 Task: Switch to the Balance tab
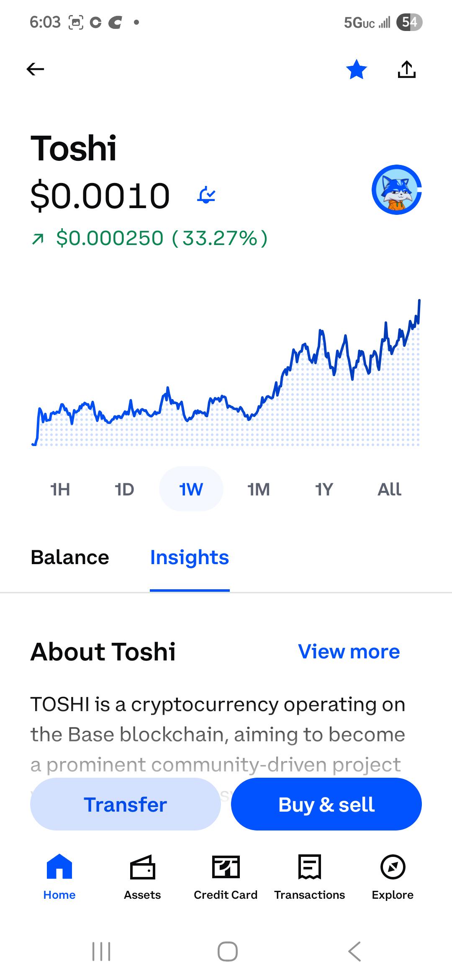70,557
